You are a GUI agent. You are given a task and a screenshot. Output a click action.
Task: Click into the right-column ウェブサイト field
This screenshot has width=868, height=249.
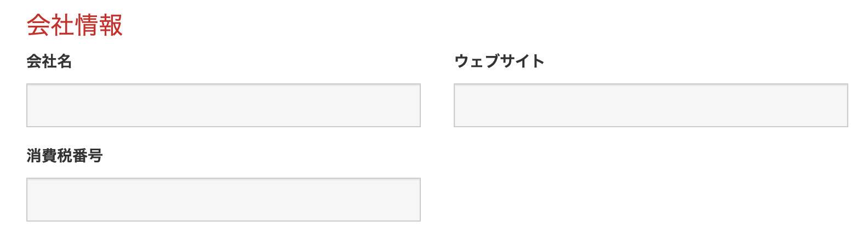(x=650, y=105)
